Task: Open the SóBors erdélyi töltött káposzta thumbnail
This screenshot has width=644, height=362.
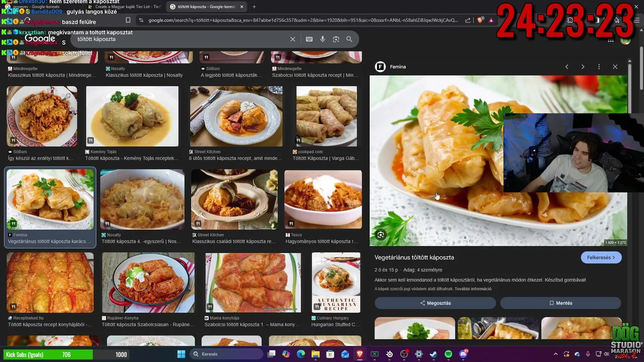Action: click(42, 116)
